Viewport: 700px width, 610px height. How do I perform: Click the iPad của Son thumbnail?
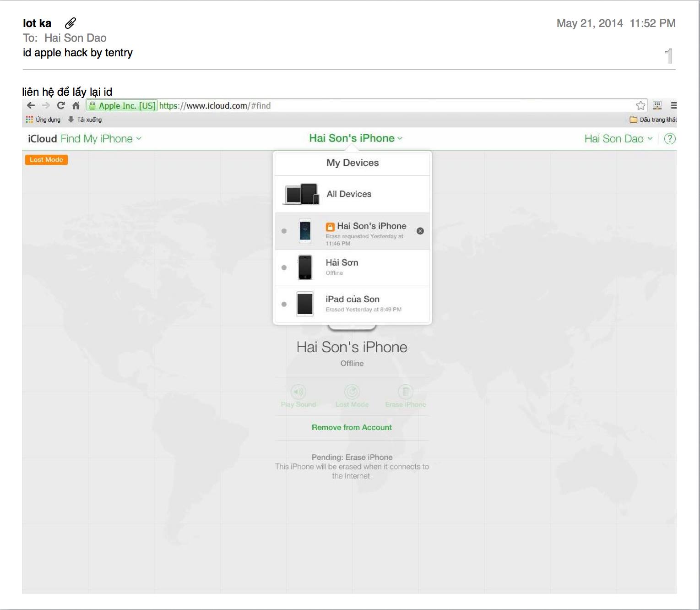305,304
